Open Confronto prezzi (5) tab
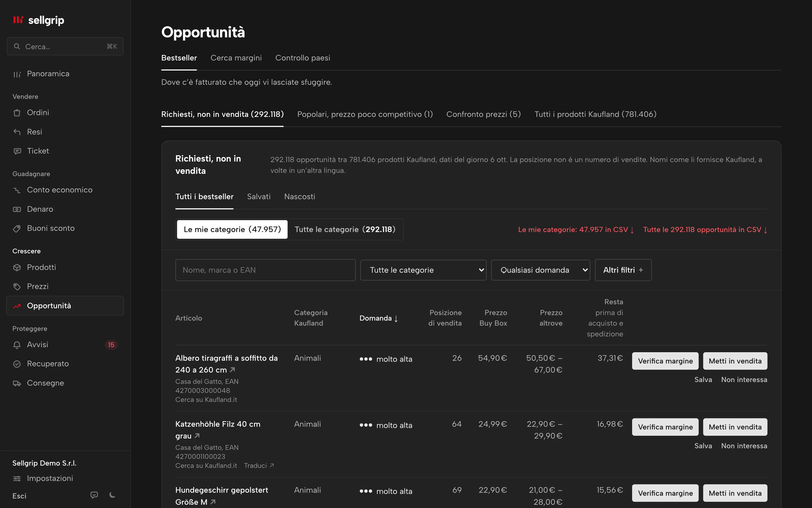 483,114
